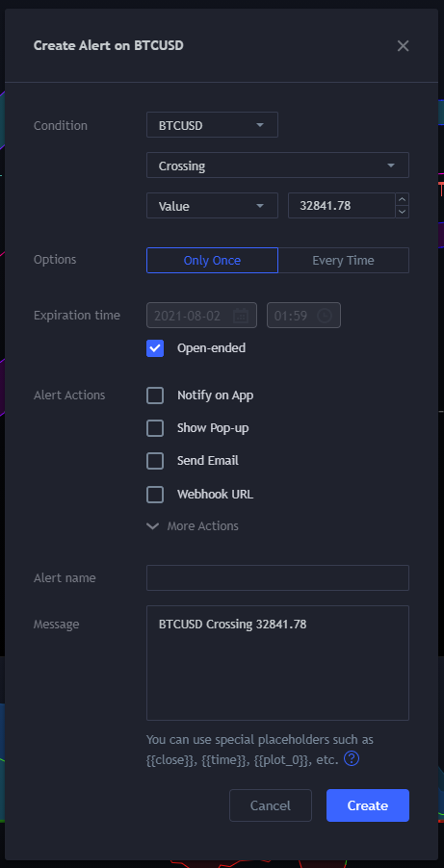Enable Notify on App checkbox
Viewport: 444px width, 868px height.
point(155,396)
